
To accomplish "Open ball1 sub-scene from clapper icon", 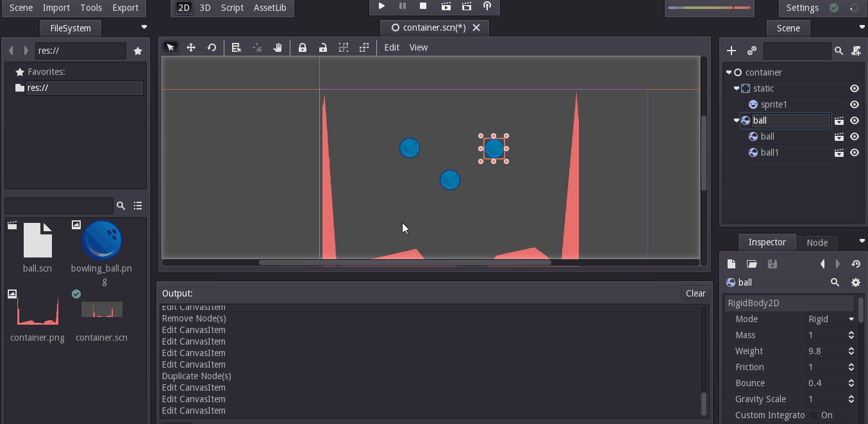I will pos(839,152).
